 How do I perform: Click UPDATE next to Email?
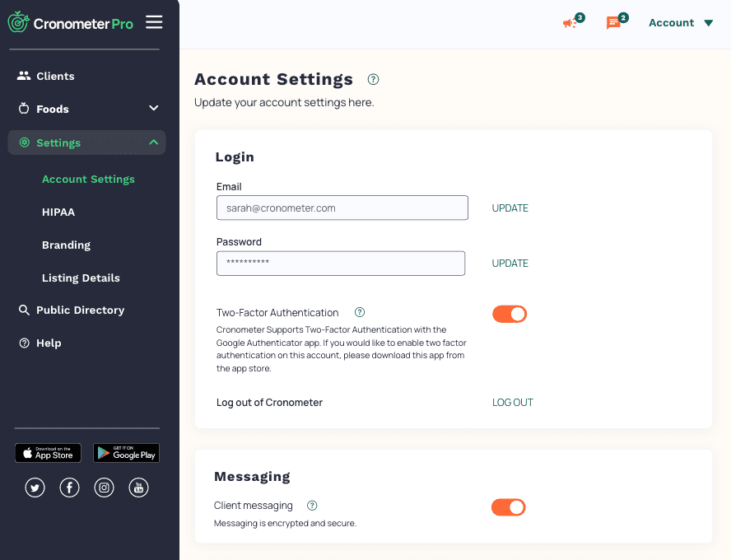[510, 208]
